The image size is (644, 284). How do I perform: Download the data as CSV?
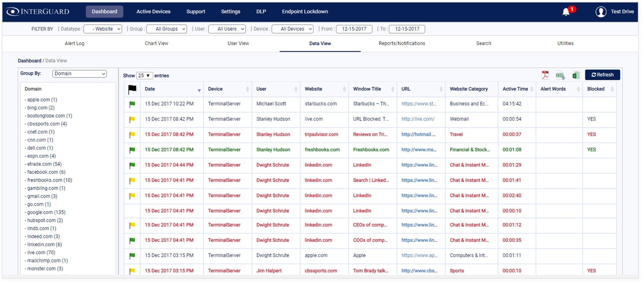click(x=560, y=75)
